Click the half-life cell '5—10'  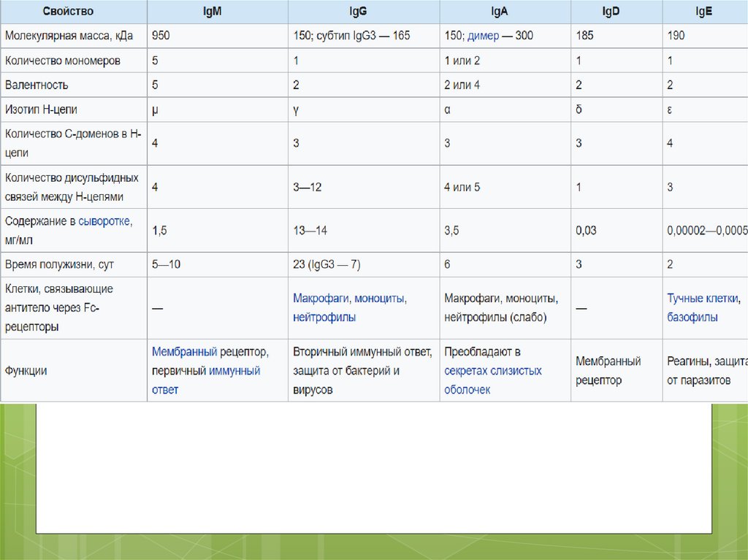(x=166, y=265)
